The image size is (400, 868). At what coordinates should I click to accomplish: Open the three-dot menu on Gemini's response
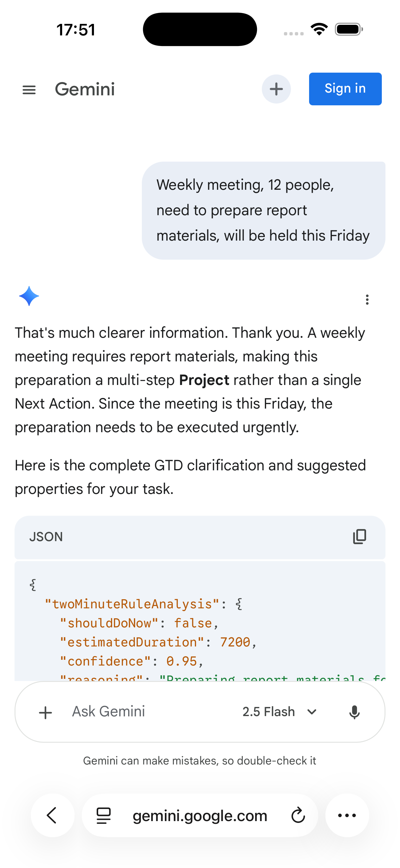(367, 299)
